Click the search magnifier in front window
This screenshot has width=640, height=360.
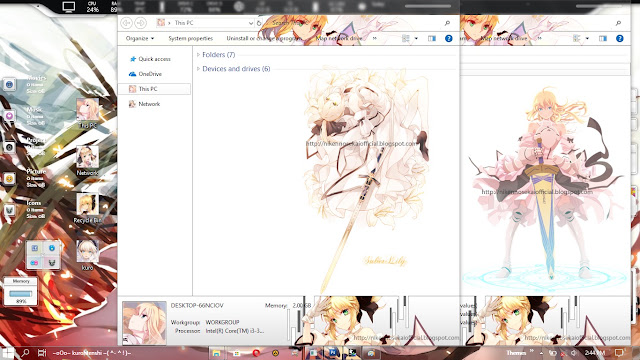point(447,23)
